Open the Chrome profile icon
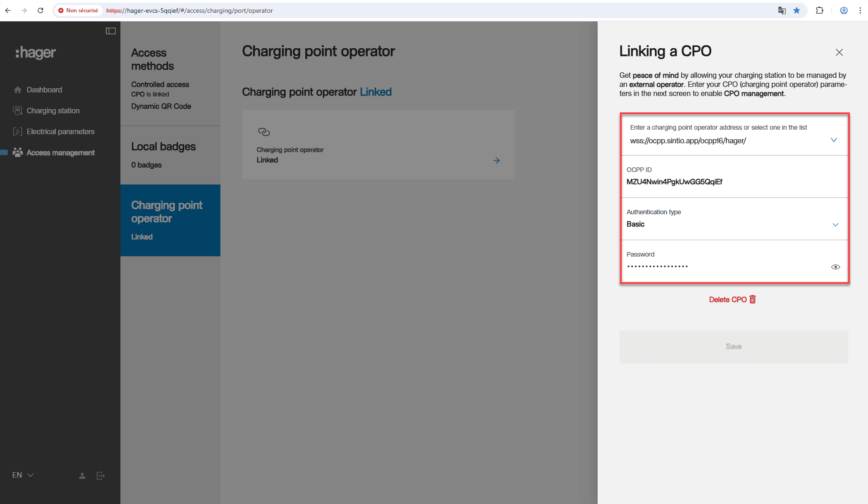Image resolution: width=868 pixels, height=504 pixels. pos(843,10)
